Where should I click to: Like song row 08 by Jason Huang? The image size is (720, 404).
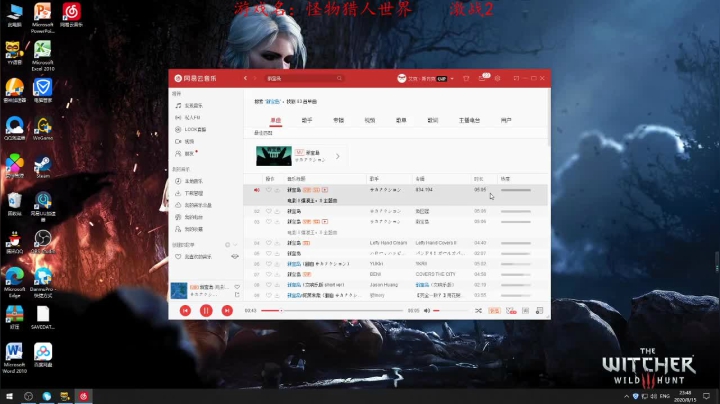click(269, 285)
